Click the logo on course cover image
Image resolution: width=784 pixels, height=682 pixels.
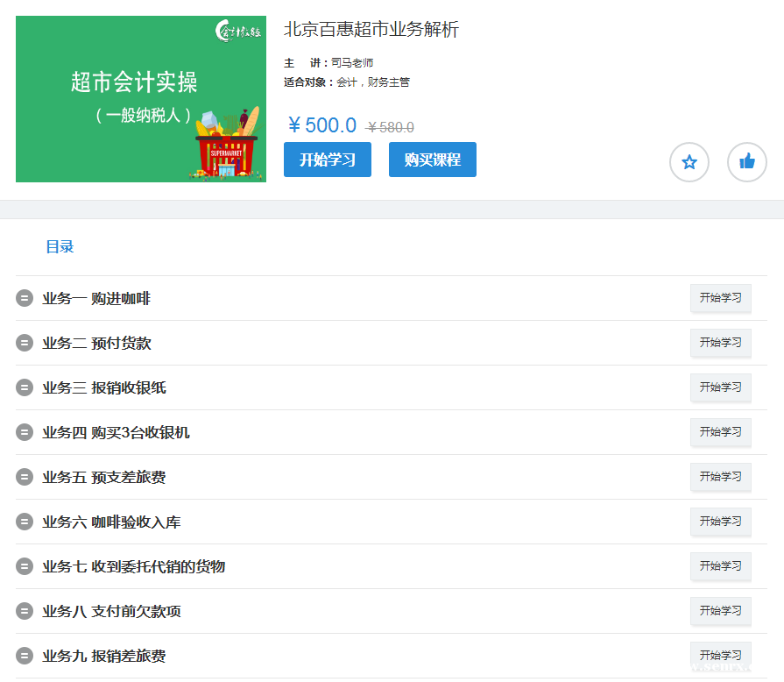[238, 32]
